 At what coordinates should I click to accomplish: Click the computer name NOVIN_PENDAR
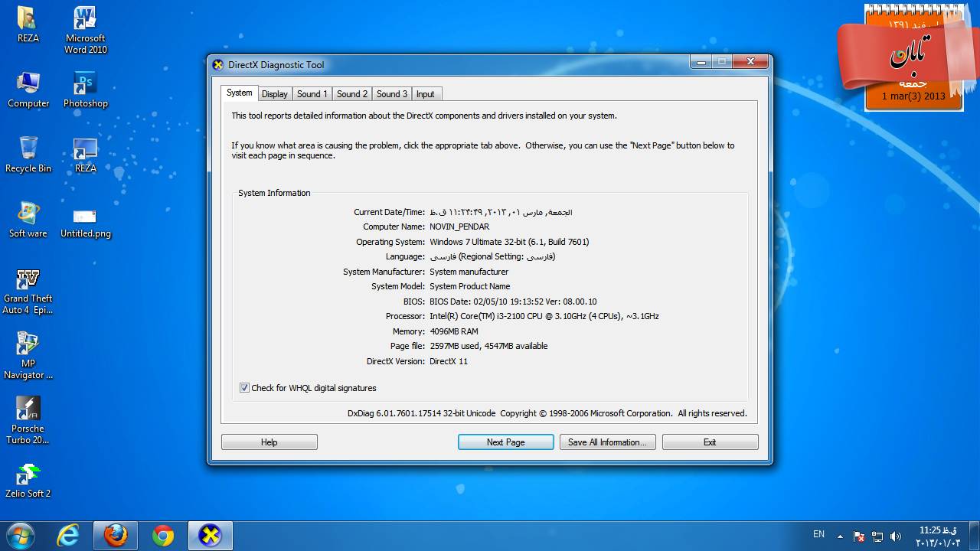pos(459,227)
